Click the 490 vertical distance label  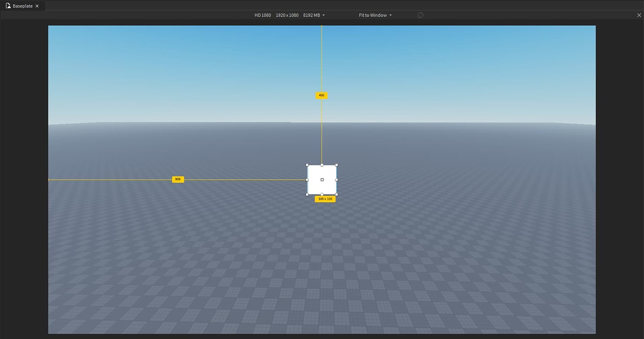[x=321, y=95]
